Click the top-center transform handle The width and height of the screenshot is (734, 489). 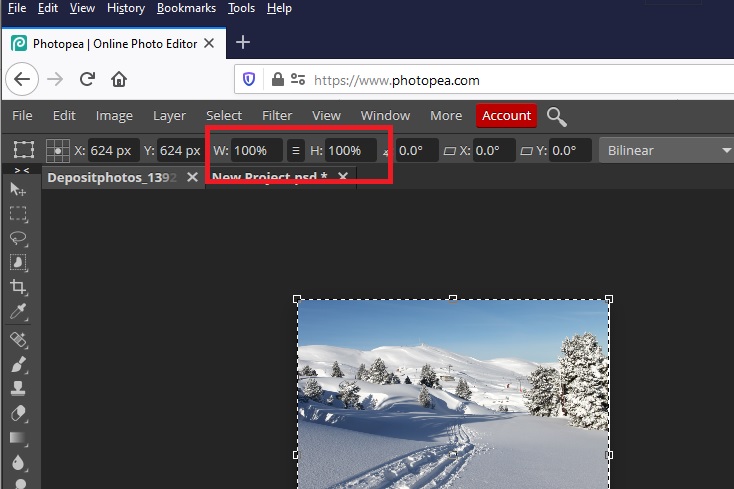[x=453, y=299]
